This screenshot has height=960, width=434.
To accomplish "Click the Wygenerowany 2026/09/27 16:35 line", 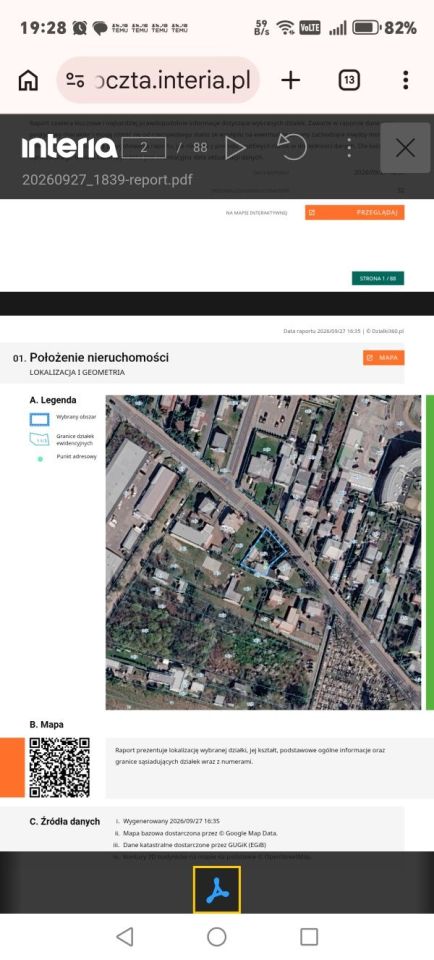I will [x=171, y=821].
